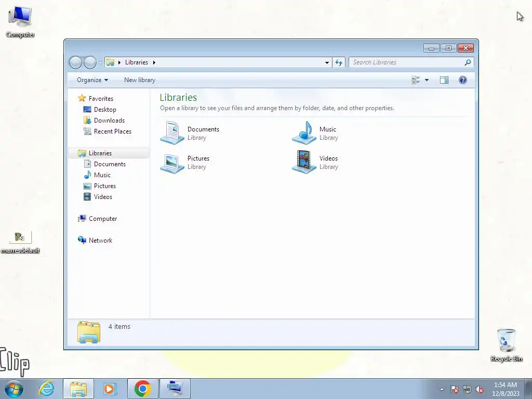Open the address bar previous locations dropdown
Viewport: 532px width, 399px height.
[x=327, y=62]
